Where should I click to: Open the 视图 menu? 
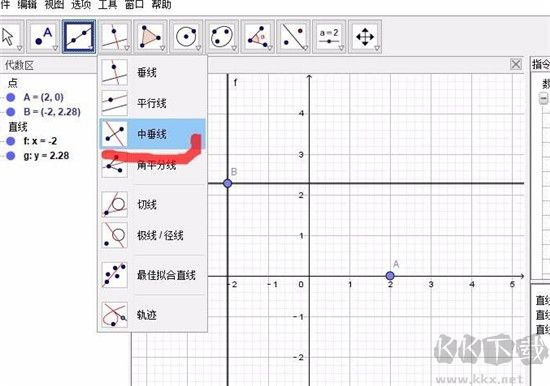pos(54,4)
